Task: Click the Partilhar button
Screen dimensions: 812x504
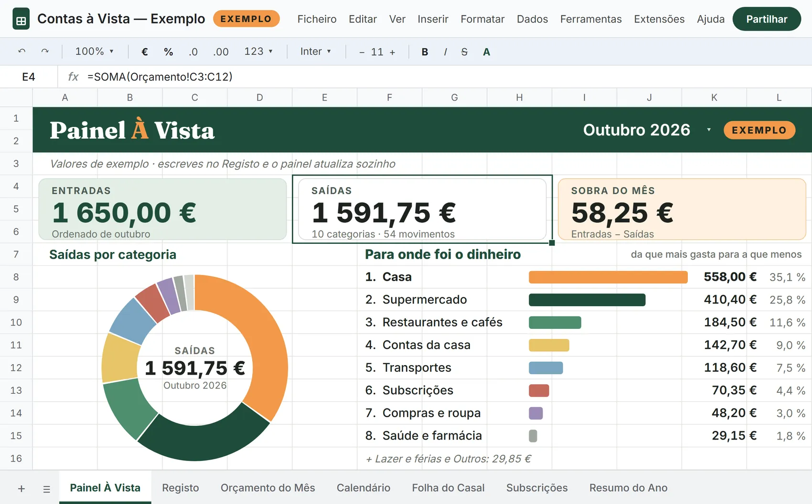Action: [767, 19]
